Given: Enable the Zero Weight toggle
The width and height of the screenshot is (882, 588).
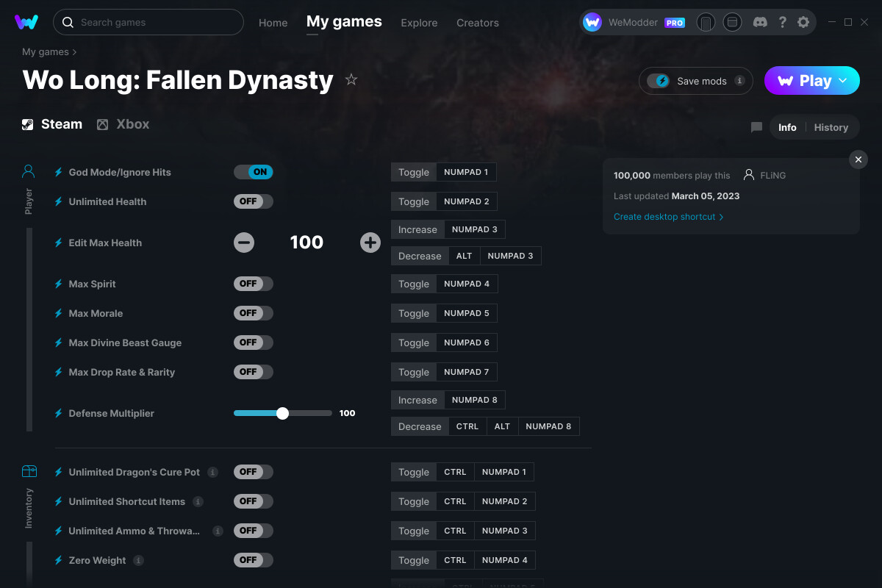Looking at the screenshot, I should (x=254, y=560).
